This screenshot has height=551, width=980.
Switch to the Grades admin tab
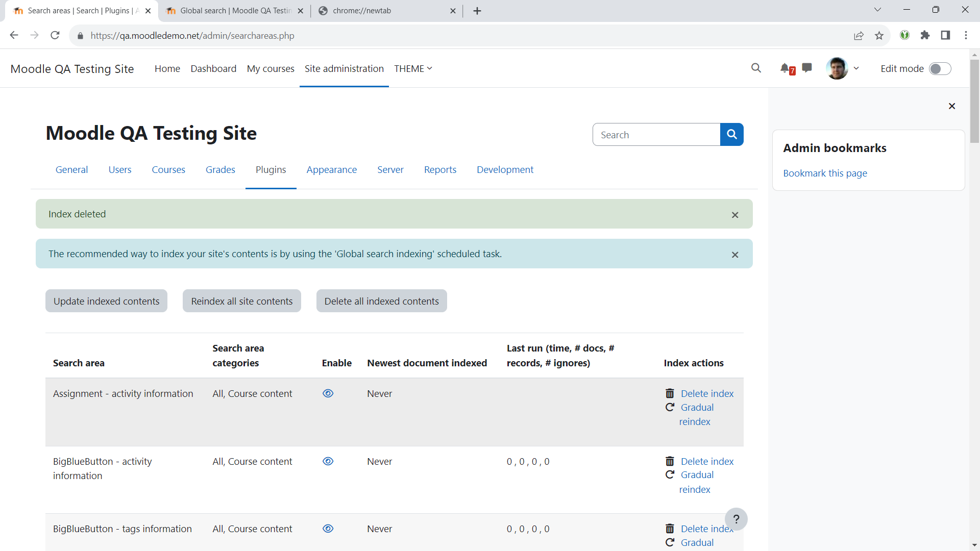(x=220, y=169)
